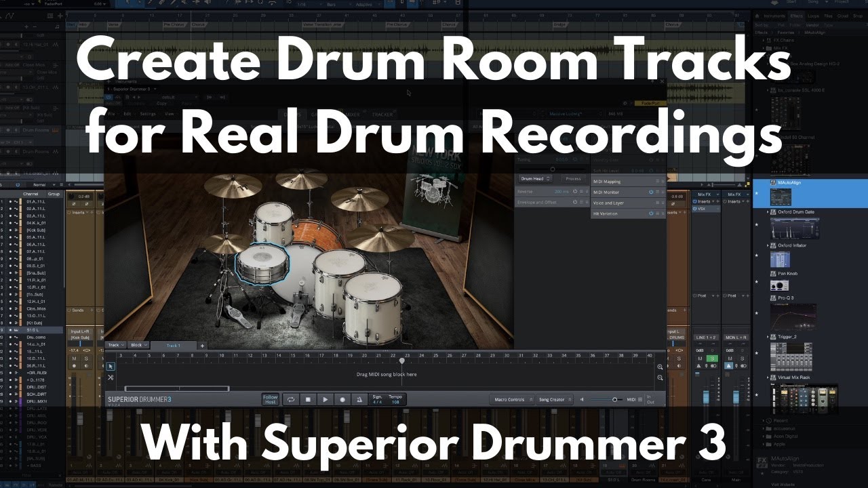The width and height of the screenshot is (868, 488).
Task: Solo the LINE 1 + 2 channel
Action: coord(712,358)
